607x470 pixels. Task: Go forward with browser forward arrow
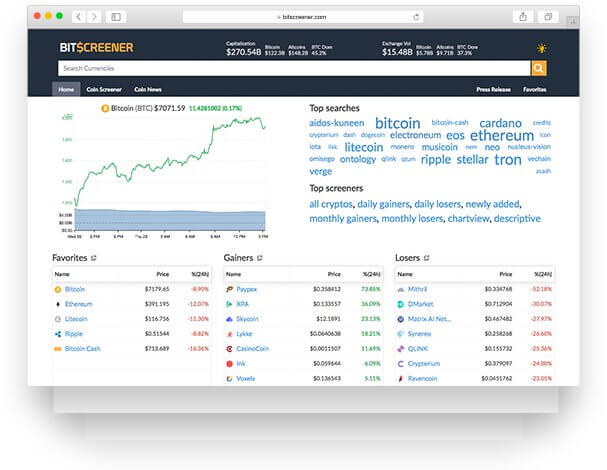(x=94, y=17)
